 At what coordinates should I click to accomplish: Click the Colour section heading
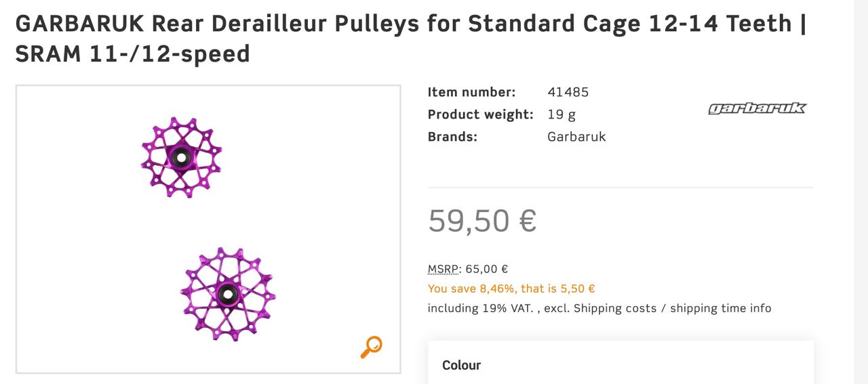point(461,365)
